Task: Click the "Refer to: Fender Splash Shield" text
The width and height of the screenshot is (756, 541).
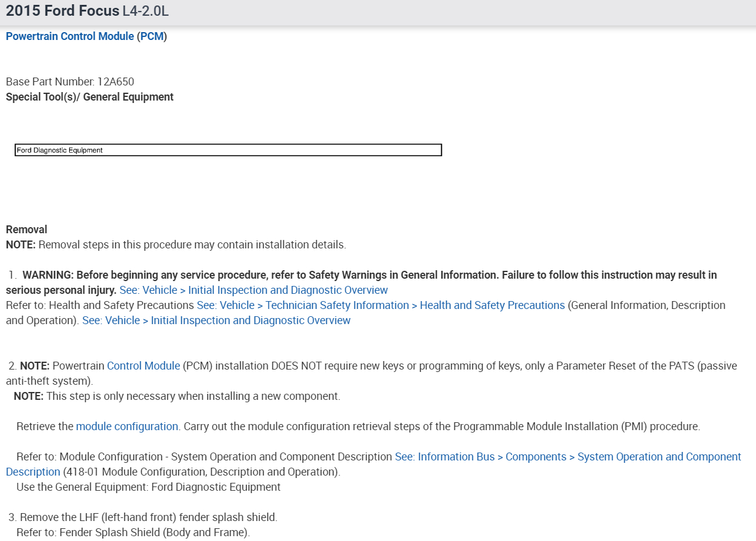Action: (x=133, y=533)
